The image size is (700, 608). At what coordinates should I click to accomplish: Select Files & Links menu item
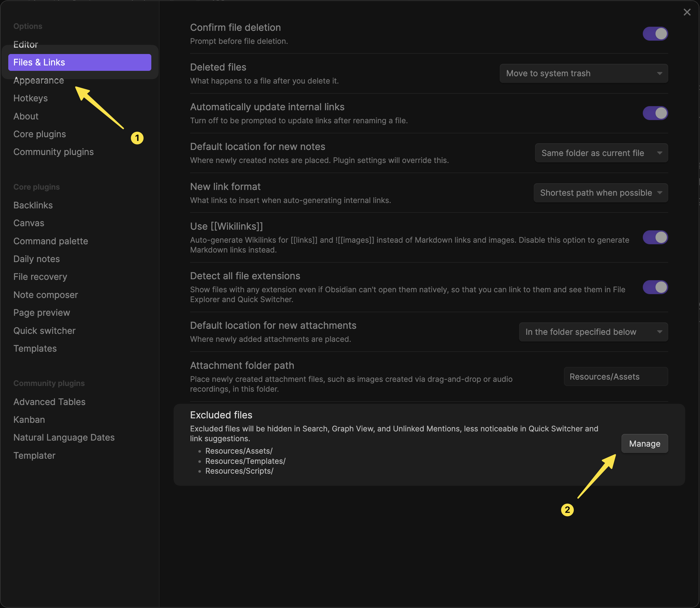pyautogui.click(x=80, y=61)
